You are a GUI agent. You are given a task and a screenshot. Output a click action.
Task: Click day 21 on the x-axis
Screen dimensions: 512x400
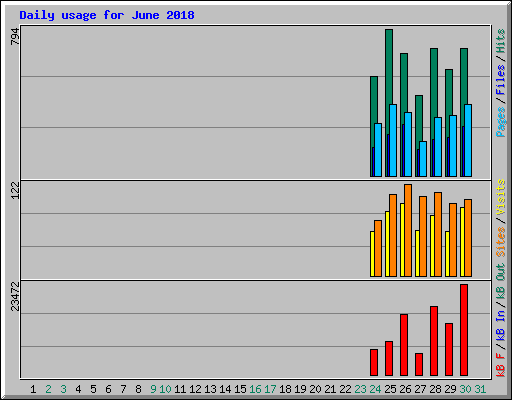pyautogui.click(x=330, y=389)
